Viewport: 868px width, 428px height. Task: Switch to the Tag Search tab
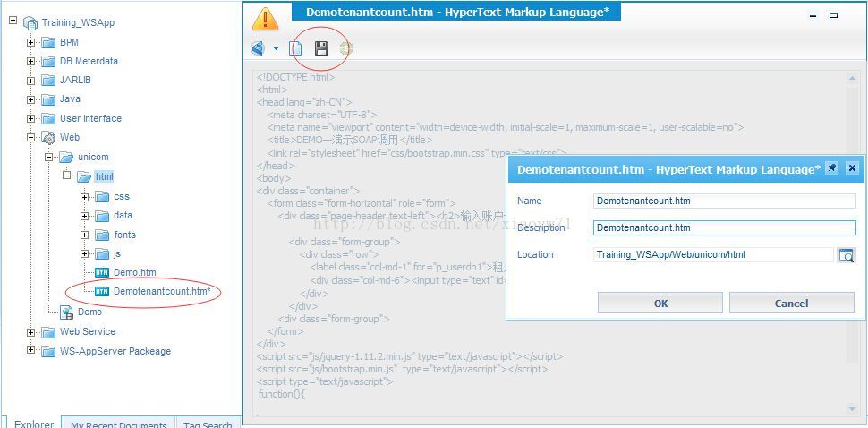208,423
